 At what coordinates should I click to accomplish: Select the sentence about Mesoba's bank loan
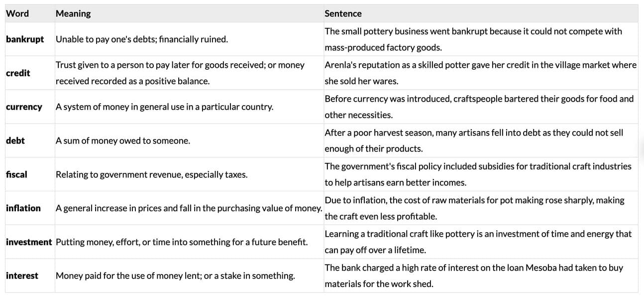pos(473,276)
